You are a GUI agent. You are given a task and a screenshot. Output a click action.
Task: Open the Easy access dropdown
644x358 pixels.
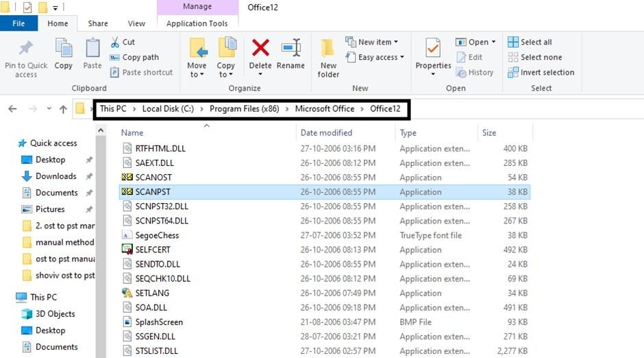[x=375, y=57]
